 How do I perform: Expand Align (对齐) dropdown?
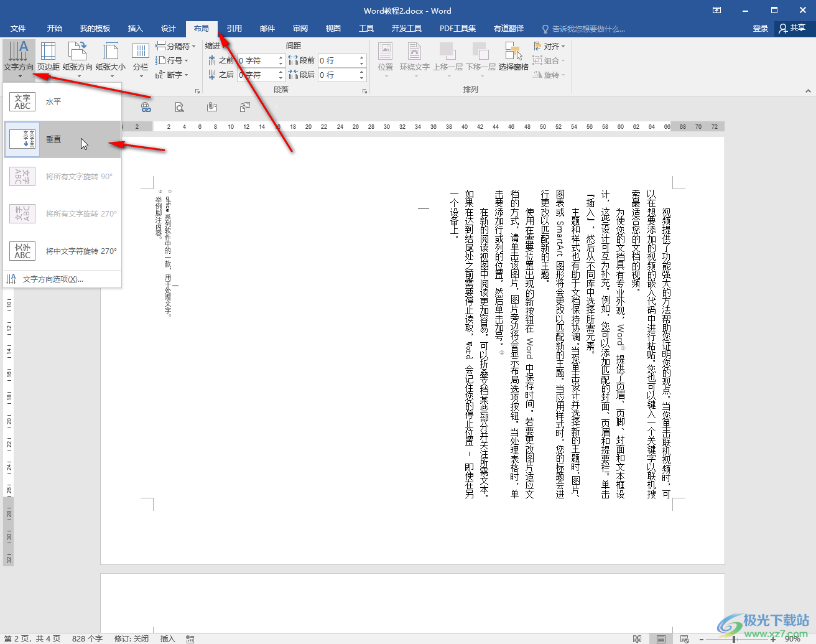(549, 46)
